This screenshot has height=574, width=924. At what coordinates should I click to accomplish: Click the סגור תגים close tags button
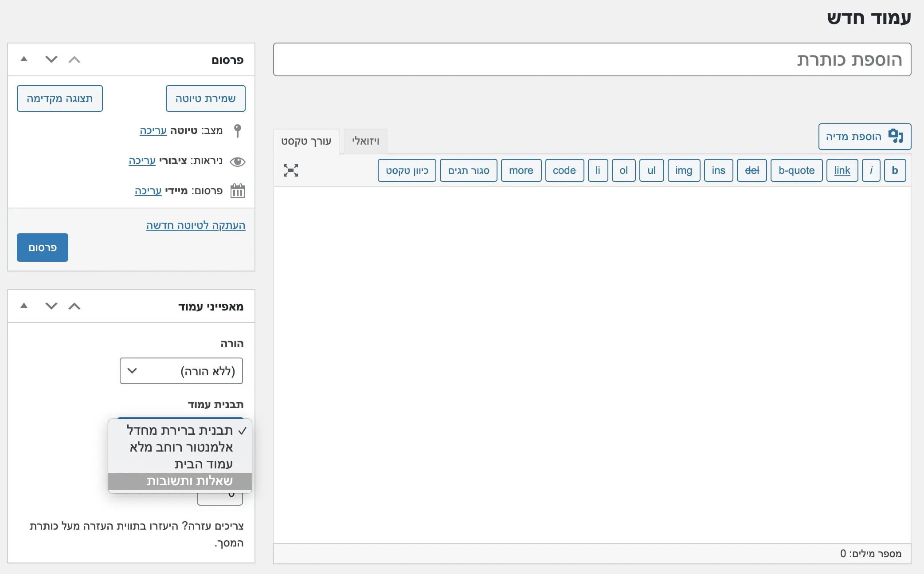(x=469, y=170)
